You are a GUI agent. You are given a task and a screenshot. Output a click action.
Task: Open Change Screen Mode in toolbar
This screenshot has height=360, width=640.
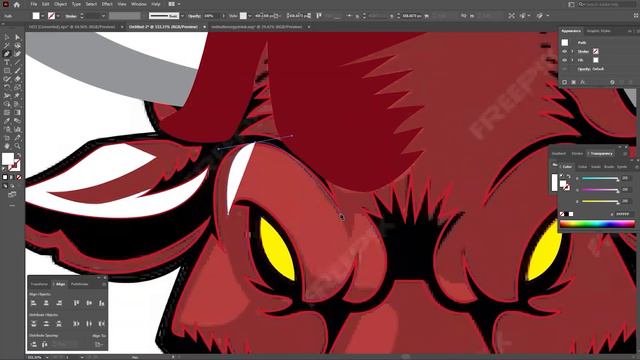(x=12, y=195)
